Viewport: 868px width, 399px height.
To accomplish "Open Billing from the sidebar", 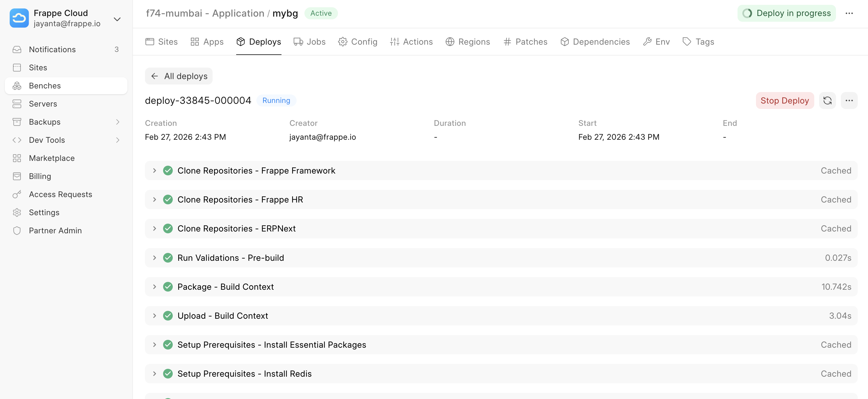I will click(x=40, y=176).
